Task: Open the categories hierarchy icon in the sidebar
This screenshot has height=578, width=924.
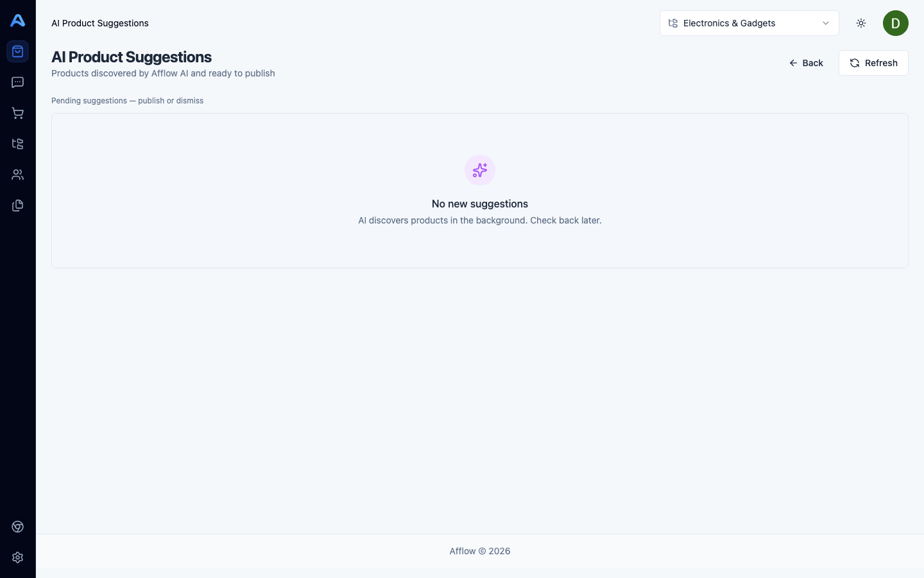Action: click(x=17, y=144)
